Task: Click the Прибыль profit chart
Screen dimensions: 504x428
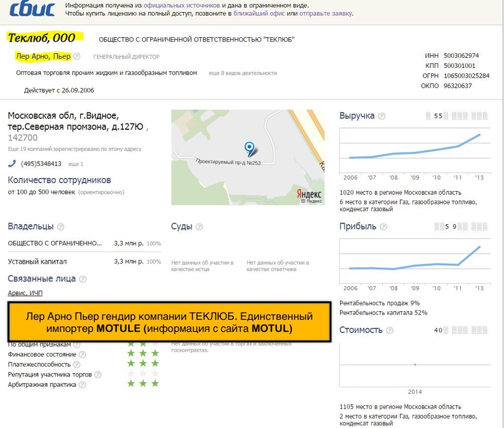Action: click(x=415, y=261)
